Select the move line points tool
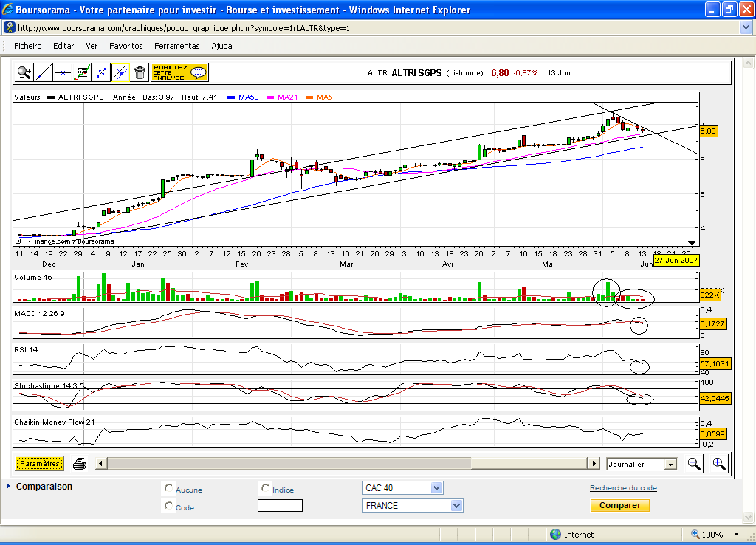Screen dimensions: 756x545 point(101,73)
